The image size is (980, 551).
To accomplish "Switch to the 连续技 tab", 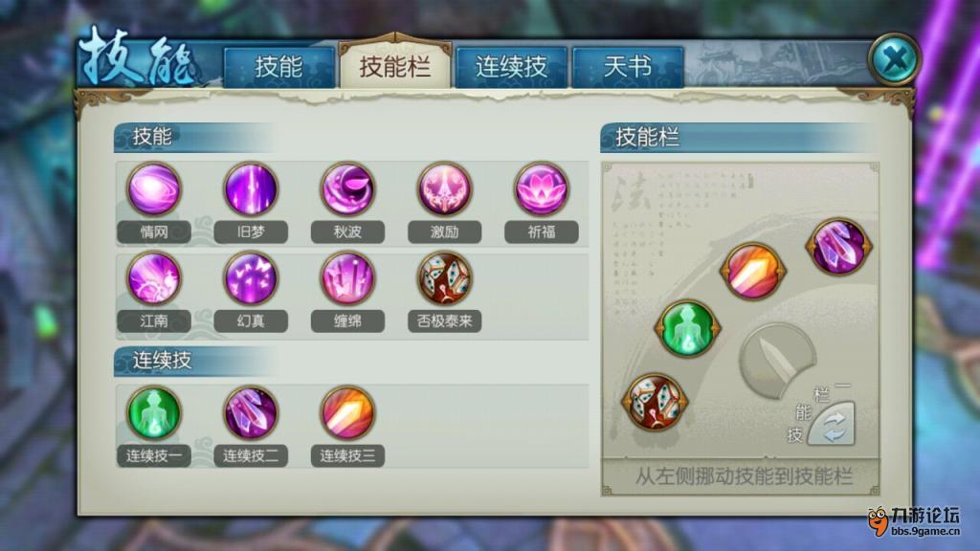I will [x=511, y=66].
